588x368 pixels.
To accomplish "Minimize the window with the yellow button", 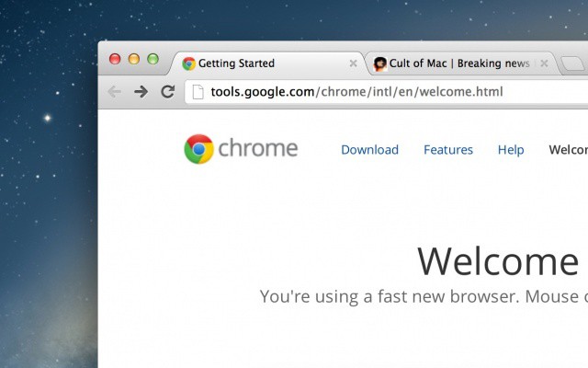I will tap(133, 59).
